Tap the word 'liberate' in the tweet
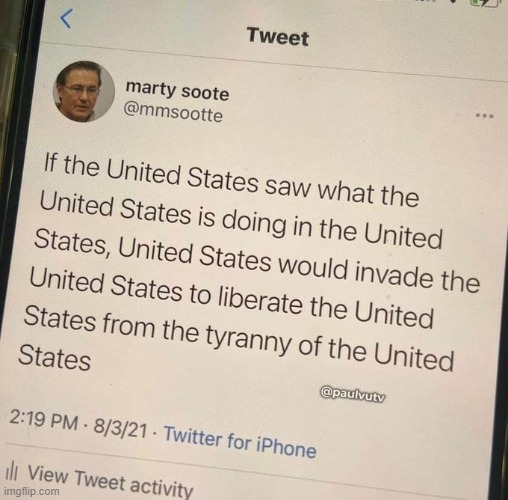Screen dimensions: 508x500 (260, 304)
